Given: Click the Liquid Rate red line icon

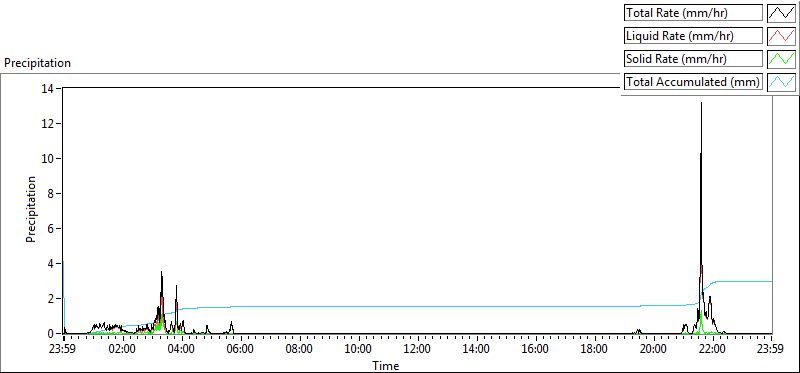Looking at the screenshot, I should (x=781, y=36).
